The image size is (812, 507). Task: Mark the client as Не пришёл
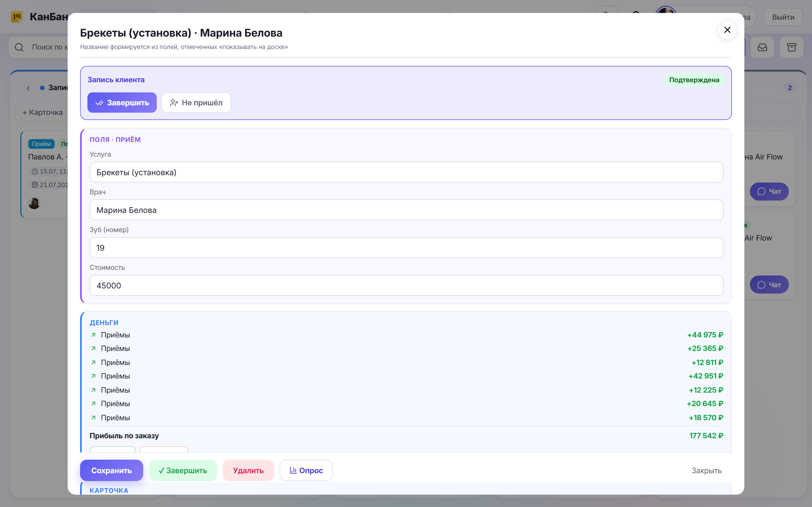[x=196, y=103]
